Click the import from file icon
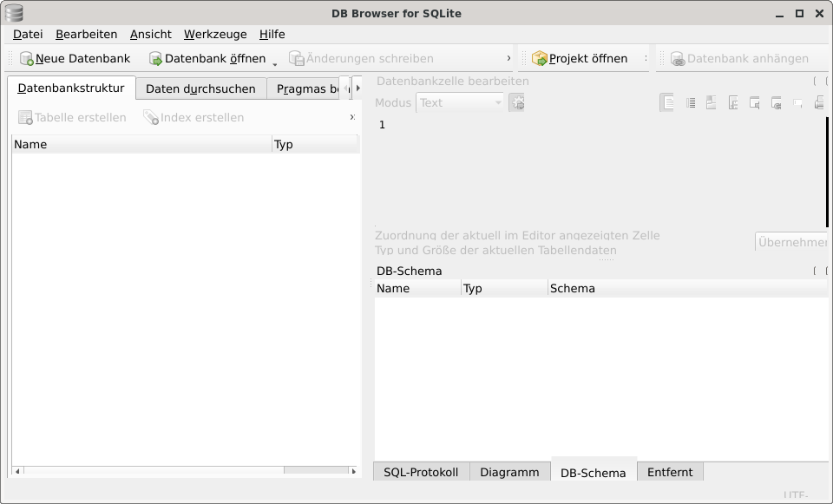The height and width of the screenshot is (504, 833). 733,102
